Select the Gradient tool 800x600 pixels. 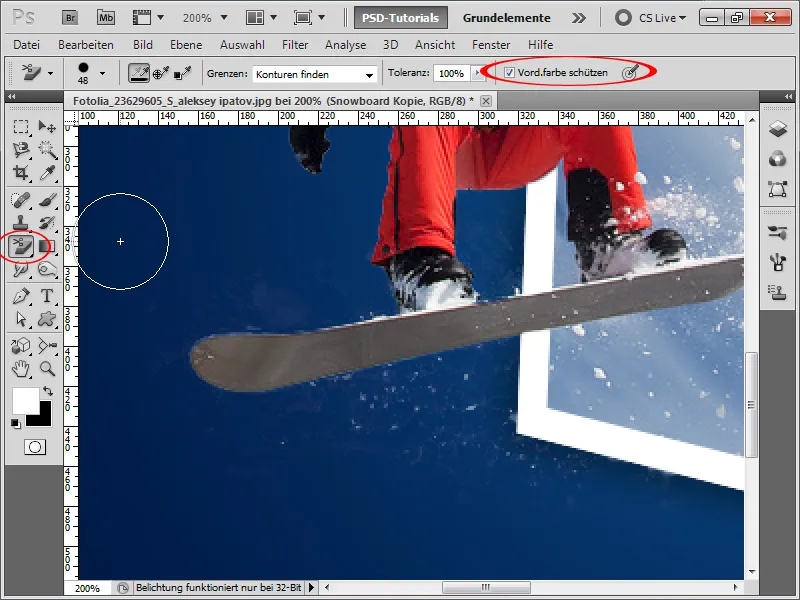47,246
